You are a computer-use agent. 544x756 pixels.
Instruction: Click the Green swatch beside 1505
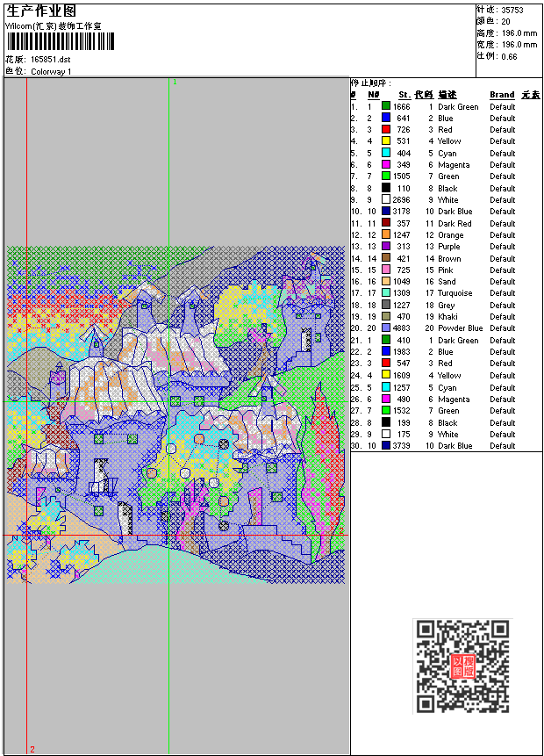385,176
